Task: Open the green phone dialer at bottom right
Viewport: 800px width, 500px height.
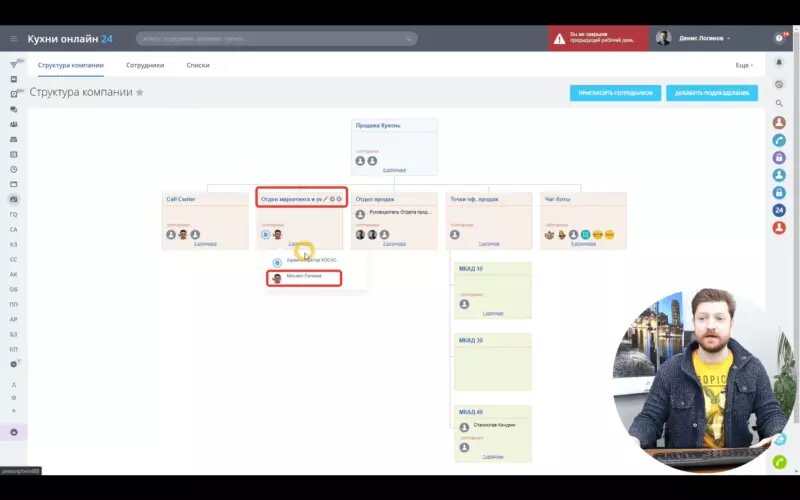Action: pos(780,462)
